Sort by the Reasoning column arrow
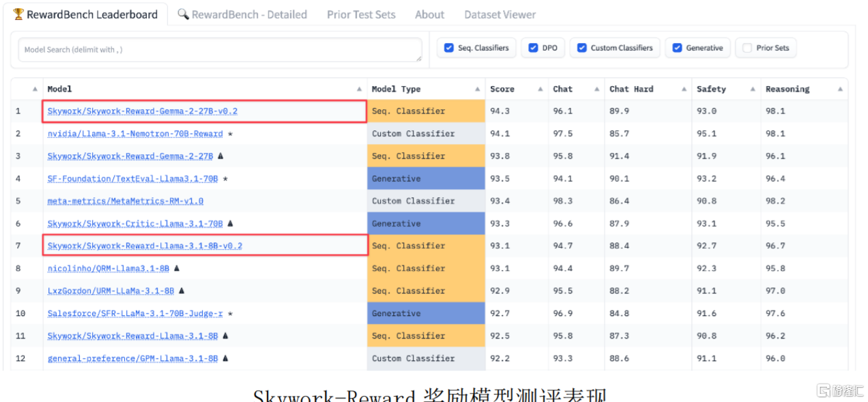Screen dimensions: 868x402 click(x=840, y=89)
